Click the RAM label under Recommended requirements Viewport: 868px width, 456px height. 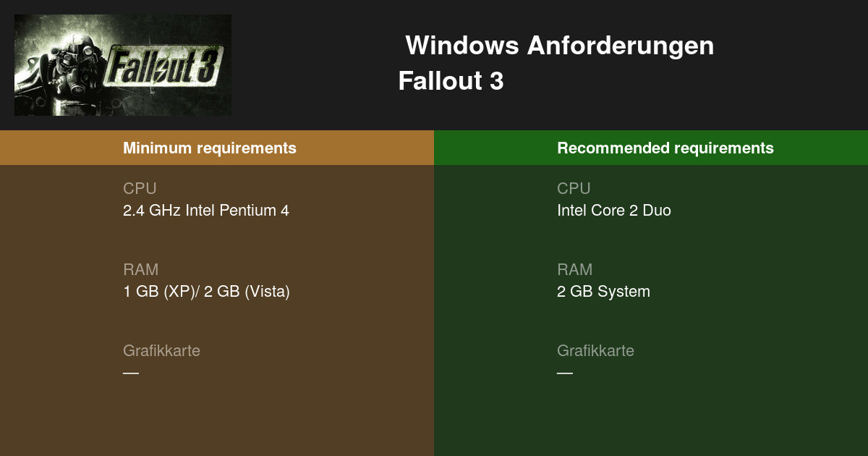(574, 269)
